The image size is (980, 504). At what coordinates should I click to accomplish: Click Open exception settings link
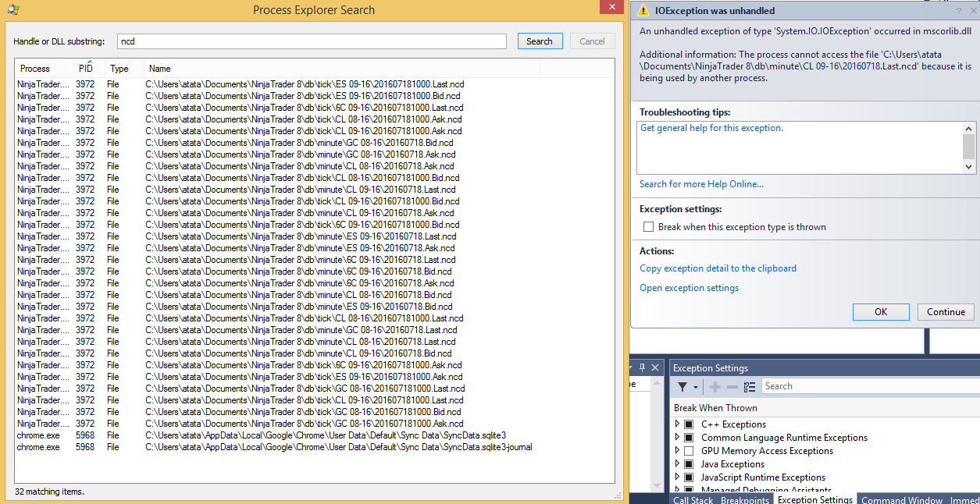click(689, 288)
